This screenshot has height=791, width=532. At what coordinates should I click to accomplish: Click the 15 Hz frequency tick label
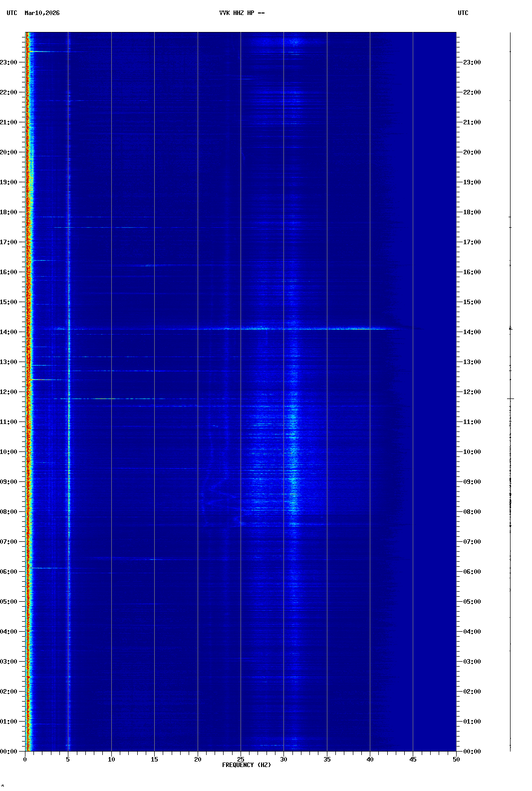pyautogui.click(x=154, y=760)
